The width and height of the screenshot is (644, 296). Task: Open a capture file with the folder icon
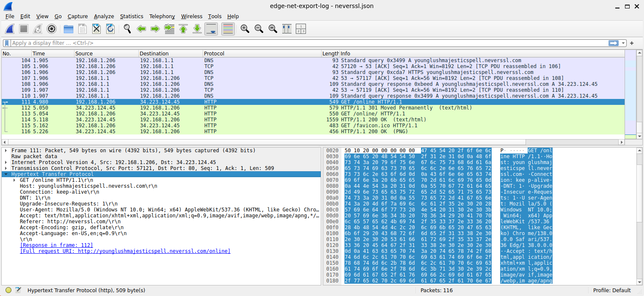coord(69,29)
